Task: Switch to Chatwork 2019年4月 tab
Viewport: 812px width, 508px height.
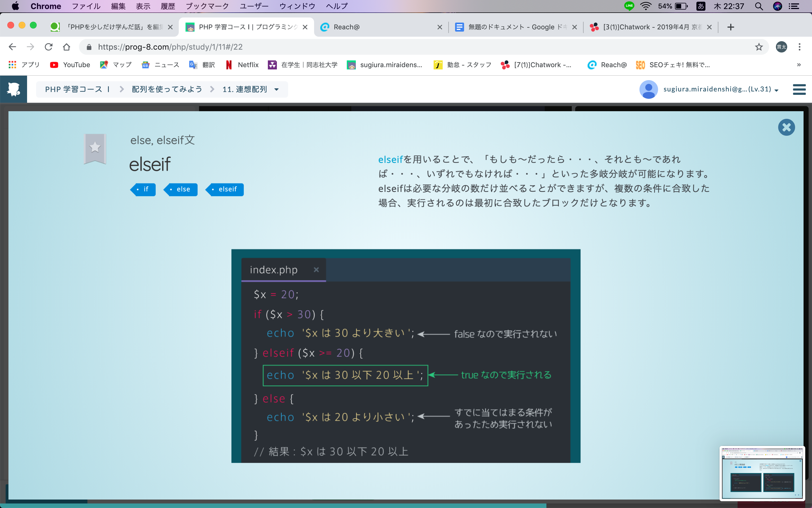Action: tap(651, 27)
